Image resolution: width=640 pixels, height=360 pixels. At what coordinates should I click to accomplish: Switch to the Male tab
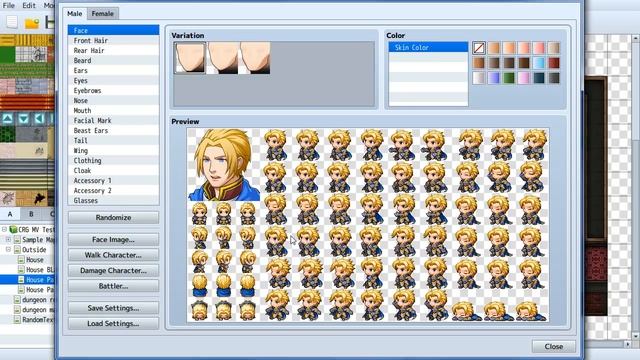pos(75,13)
